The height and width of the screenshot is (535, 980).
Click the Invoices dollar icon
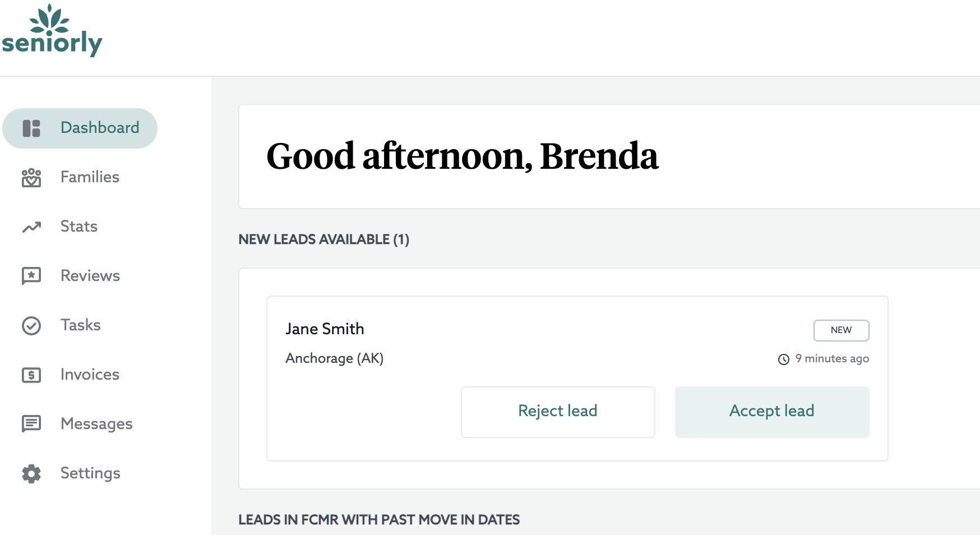[31, 375]
